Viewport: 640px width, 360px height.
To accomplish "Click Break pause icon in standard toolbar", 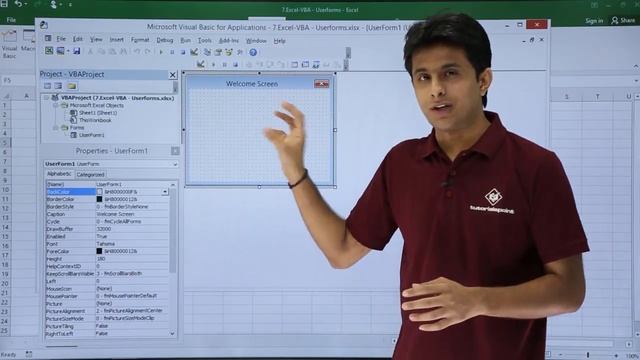I will click(x=172, y=52).
